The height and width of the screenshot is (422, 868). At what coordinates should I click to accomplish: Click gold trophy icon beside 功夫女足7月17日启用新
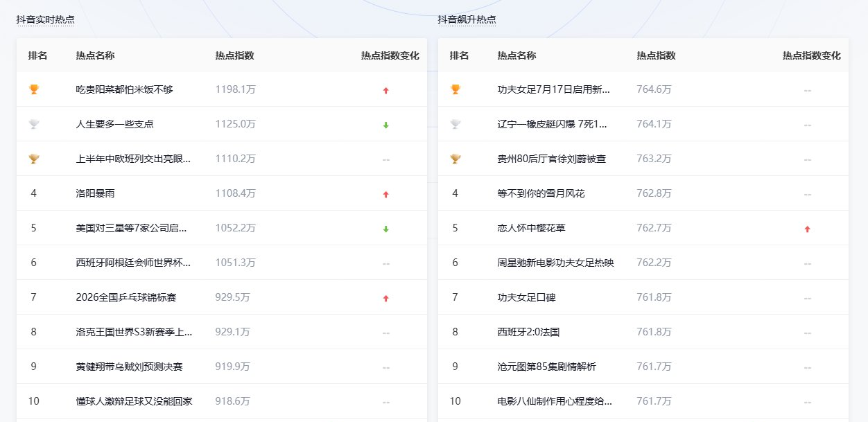tap(455, 89)
